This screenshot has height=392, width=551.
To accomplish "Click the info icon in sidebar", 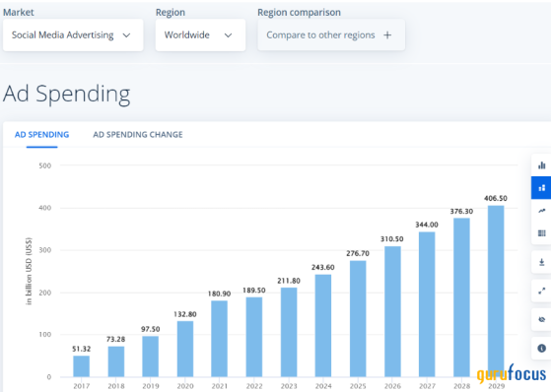I will point(541,348).
